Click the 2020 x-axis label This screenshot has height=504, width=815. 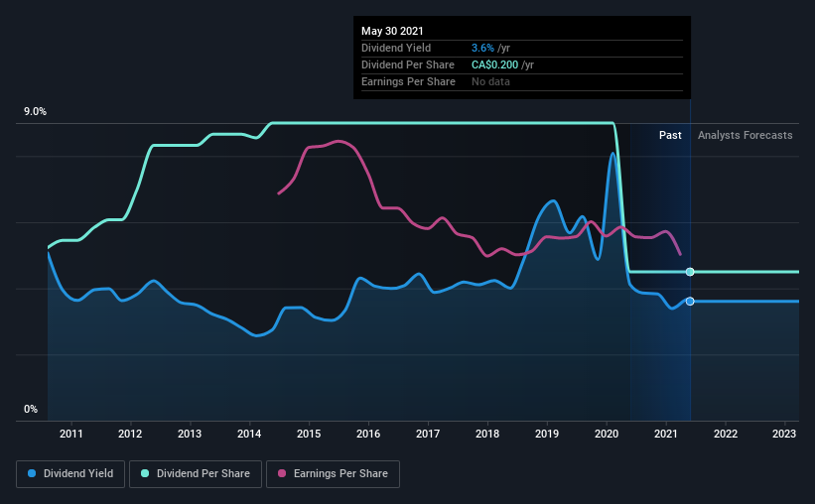coord(607,434)
